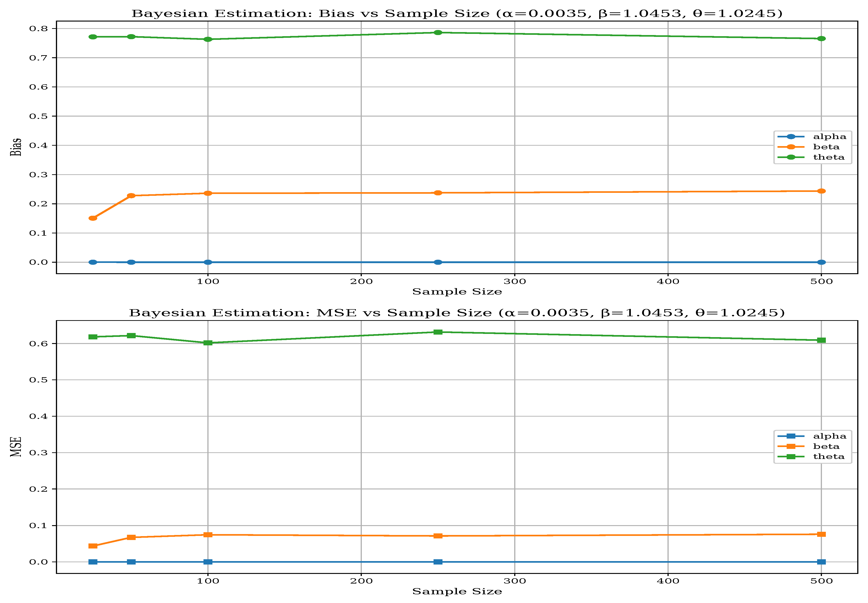Click the Sample Size x-axis label under Bias chart
The image size is (868, 603).
coord(457,292)
